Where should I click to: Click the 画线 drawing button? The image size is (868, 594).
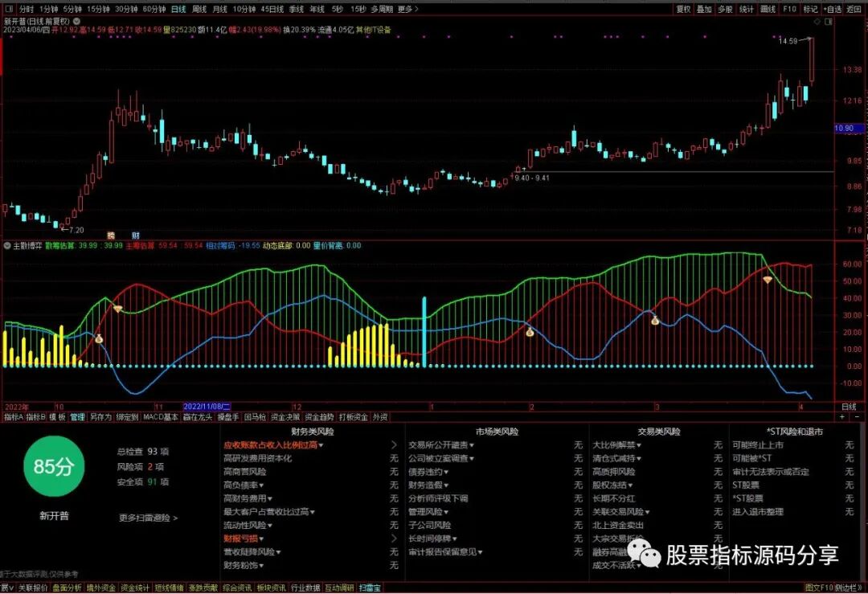(x=768, y=10)
